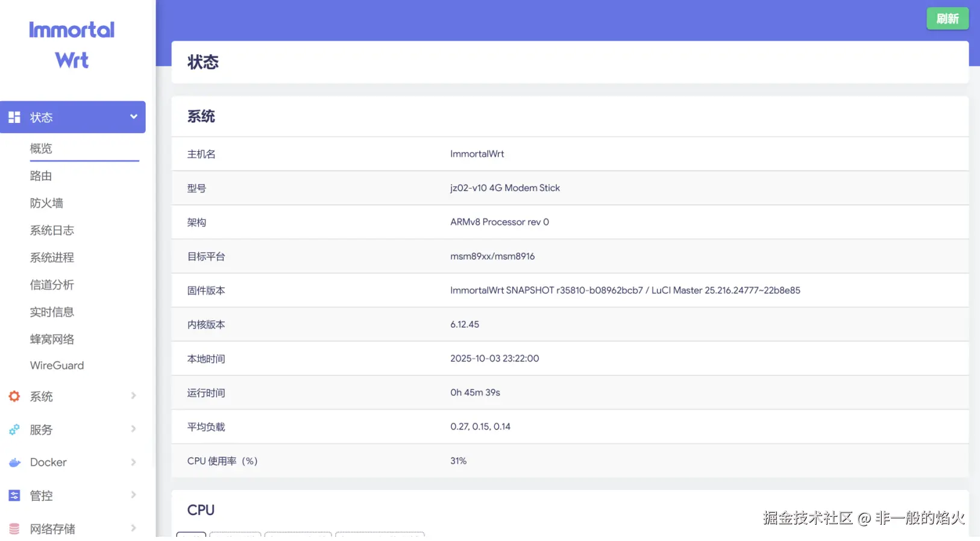This screenshot has width=980, height=541.
Task: Open the 蜂窝网络 cellular network page
Action: coord(52,339)
